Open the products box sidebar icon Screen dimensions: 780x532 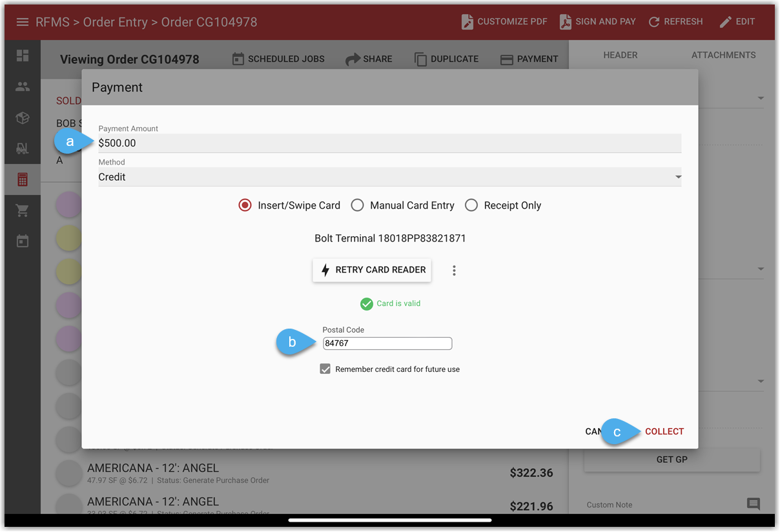coord(23,118)
